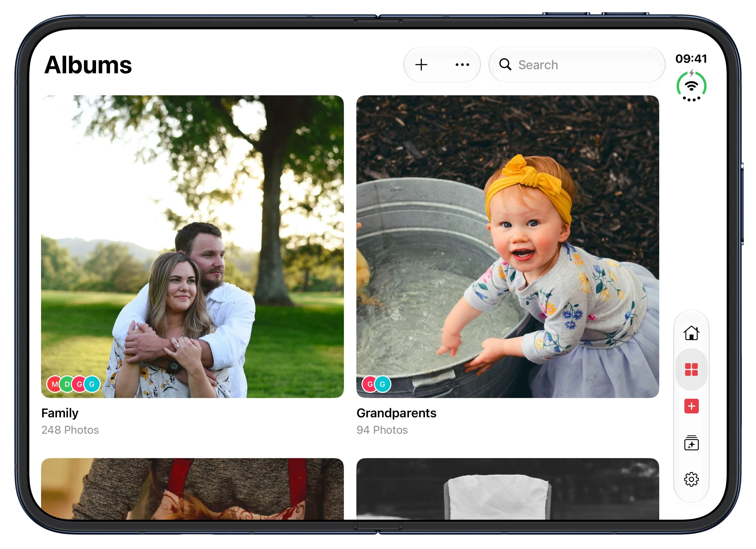Tap the teal G avatar on Grandparents album
The height and width of the screenshot is (549, 756).
pos(382,384)
